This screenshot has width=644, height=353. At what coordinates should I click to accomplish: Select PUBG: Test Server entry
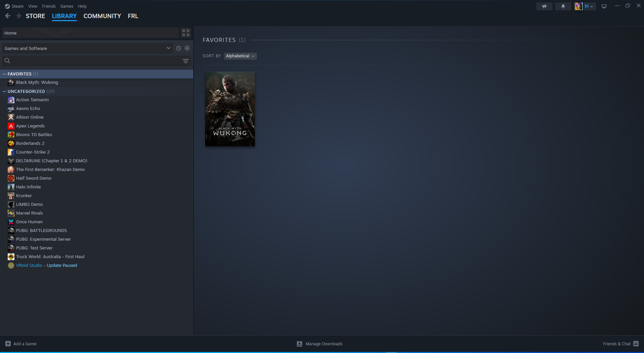click(34, 248)
